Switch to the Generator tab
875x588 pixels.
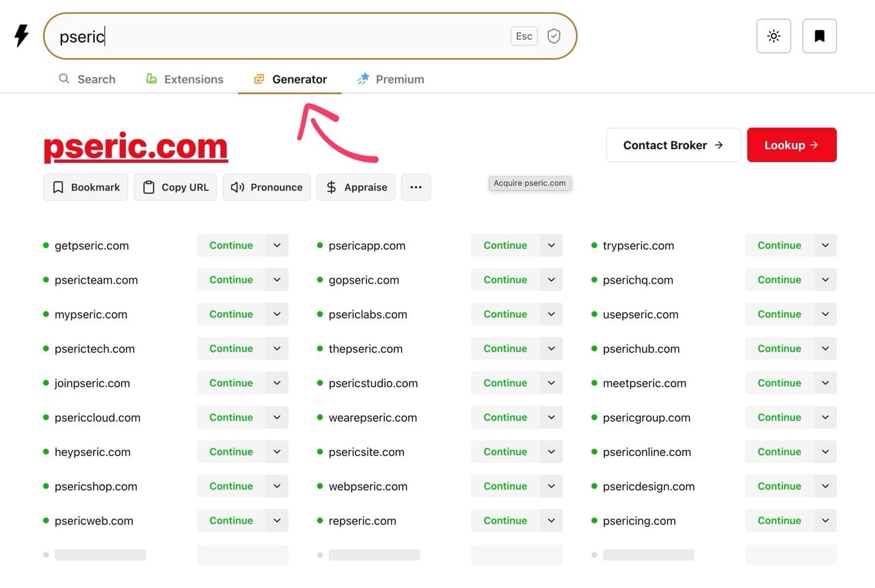point(290,79)
